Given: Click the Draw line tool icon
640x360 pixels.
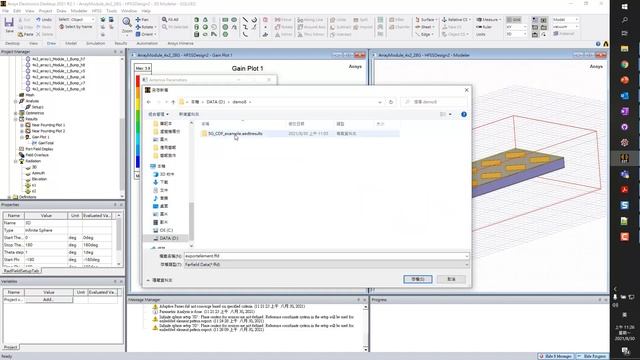Looking at the screenshot, I should [245, 20].
